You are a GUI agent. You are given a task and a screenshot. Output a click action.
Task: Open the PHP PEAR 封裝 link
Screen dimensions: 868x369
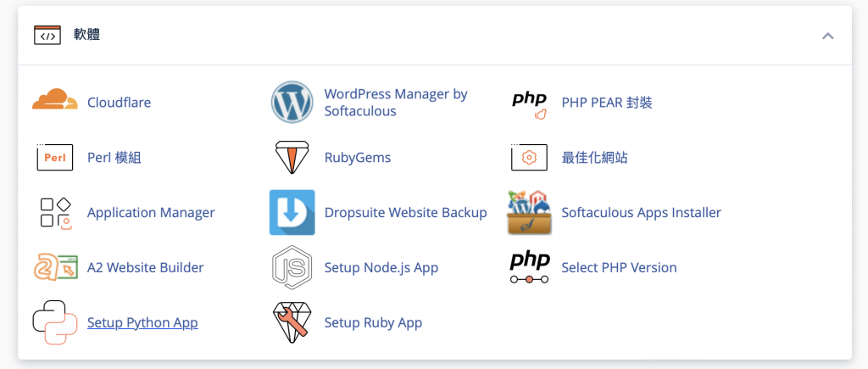click(607, 103)
